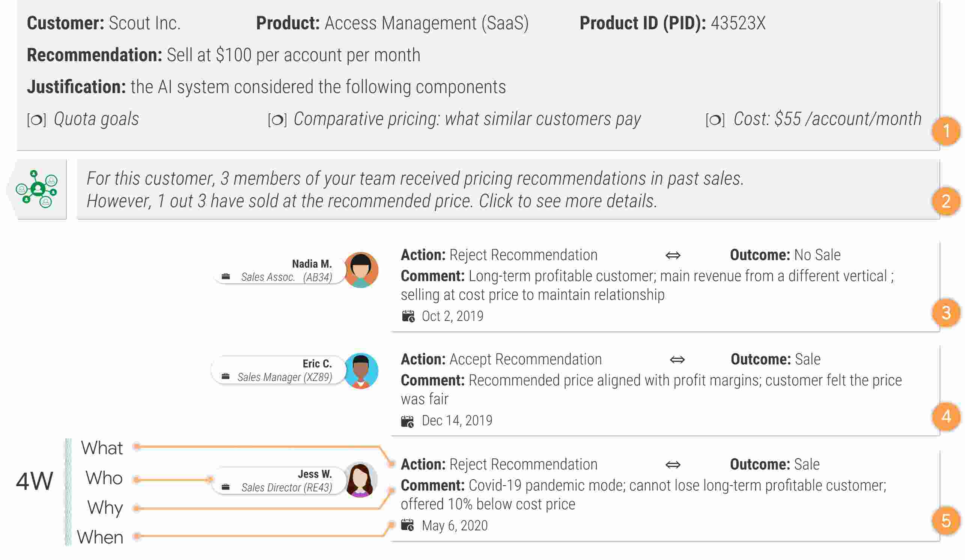Click briefcase icon next to Sales Director (RE43)
Screen dimensions: 965x560
pyautogui.click(x=226, y=487)
